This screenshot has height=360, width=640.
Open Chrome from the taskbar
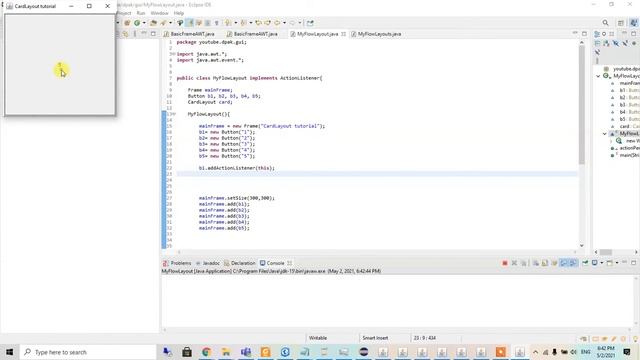[207, 352]
